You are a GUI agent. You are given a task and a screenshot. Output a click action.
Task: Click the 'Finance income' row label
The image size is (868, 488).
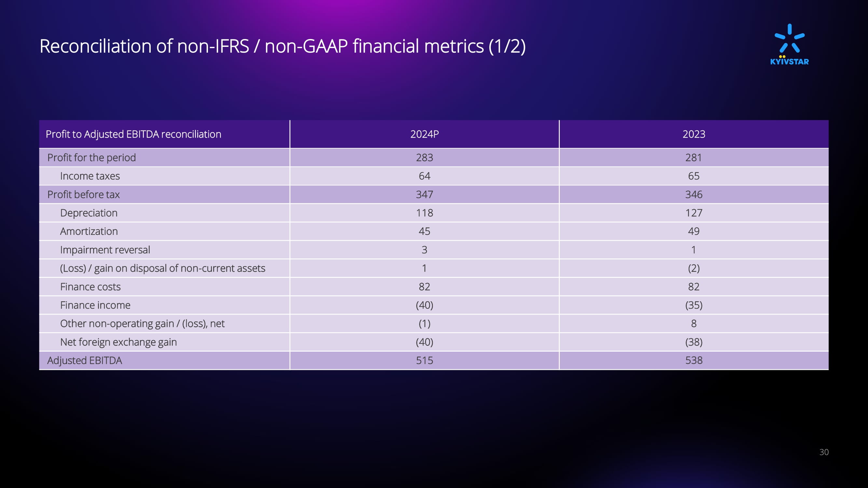click(x=95, y=305)
